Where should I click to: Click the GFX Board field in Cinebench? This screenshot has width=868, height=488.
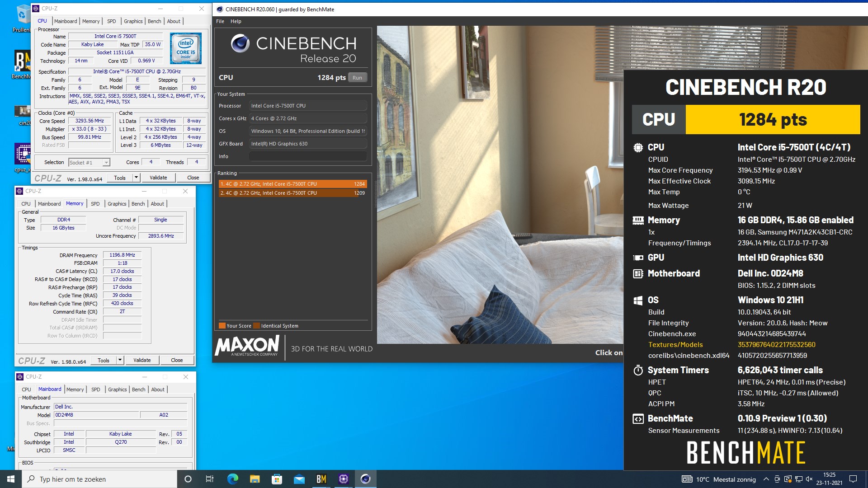point(307,144)
